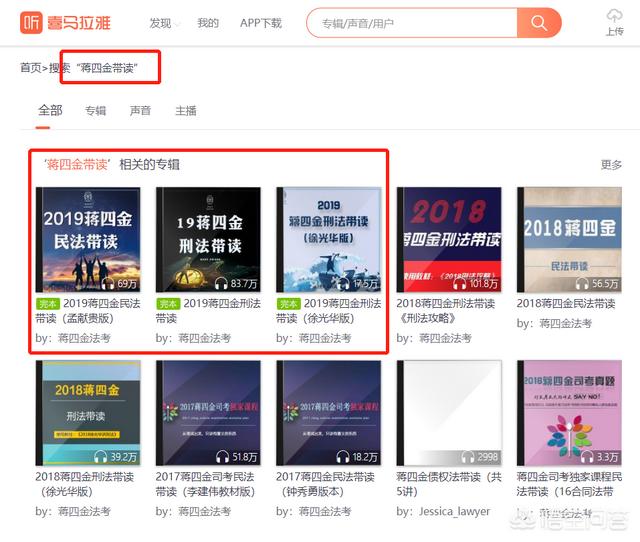
Task: Open the 我的 menu item
Action: tap(208, 23)
